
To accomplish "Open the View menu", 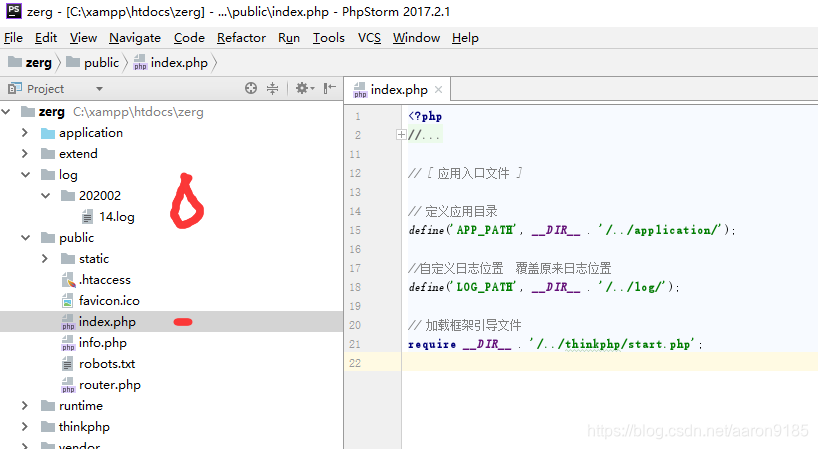I will [x=83, y=38].
